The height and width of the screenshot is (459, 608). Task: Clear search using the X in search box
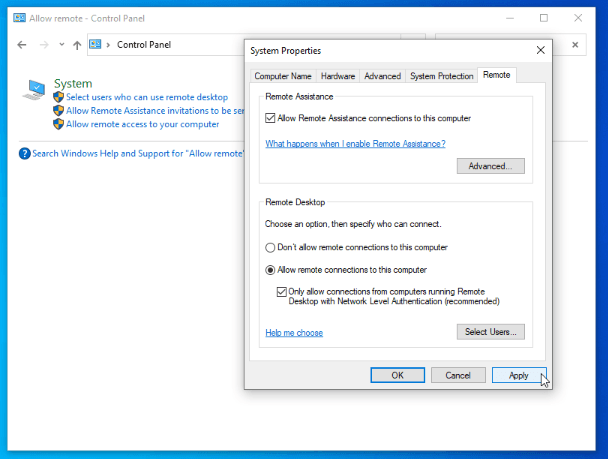576,45
